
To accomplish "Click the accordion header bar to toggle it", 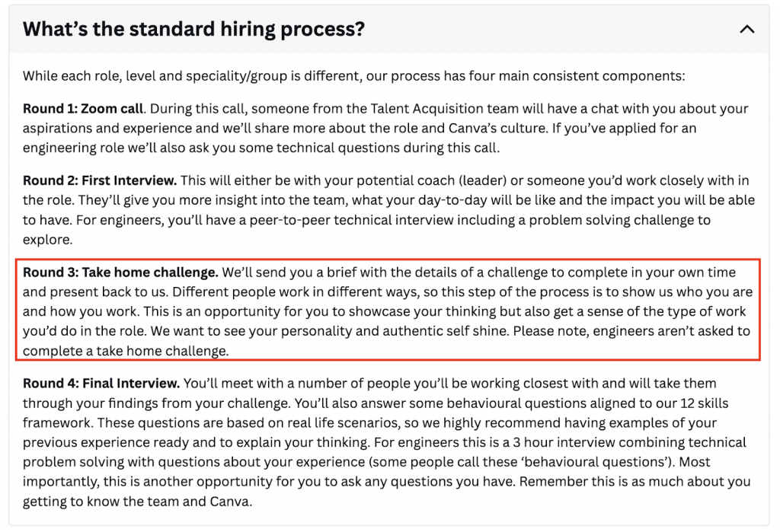I will coord(381,28).
